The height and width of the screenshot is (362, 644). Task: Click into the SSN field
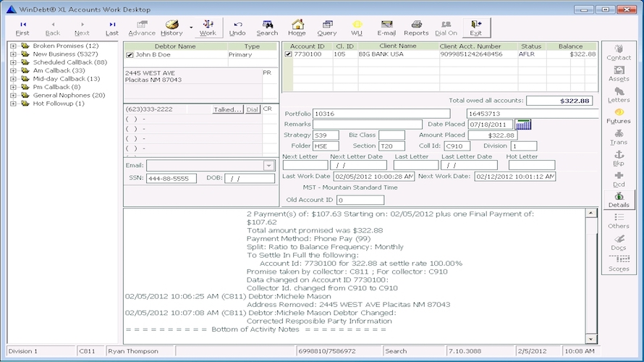click(x=171, y=178)
